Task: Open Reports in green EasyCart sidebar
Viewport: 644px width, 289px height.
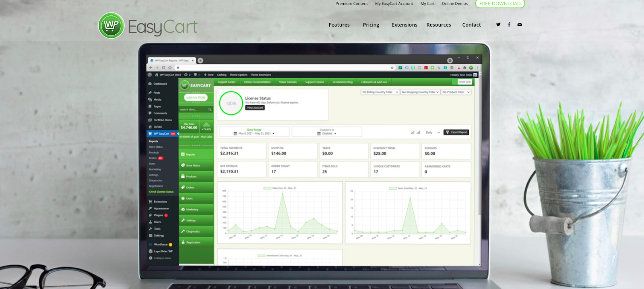Action: (x=196, y=154)
